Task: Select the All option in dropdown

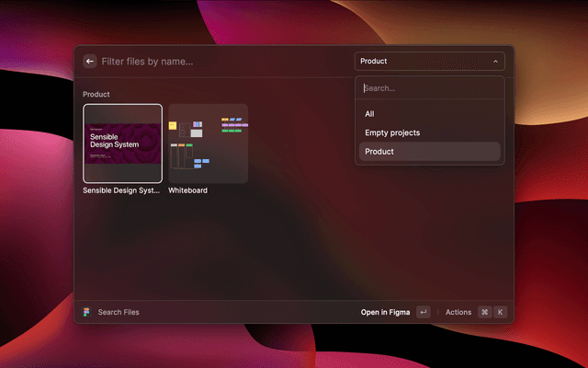Action: 369,114
